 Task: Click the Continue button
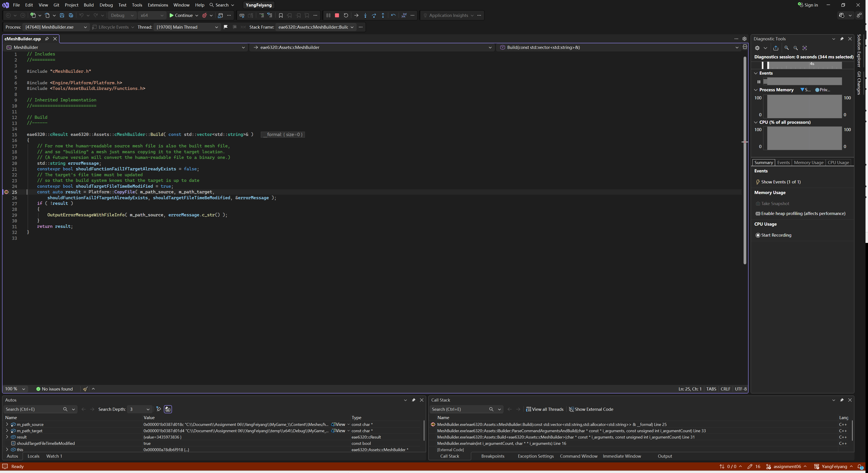[181, 15]
